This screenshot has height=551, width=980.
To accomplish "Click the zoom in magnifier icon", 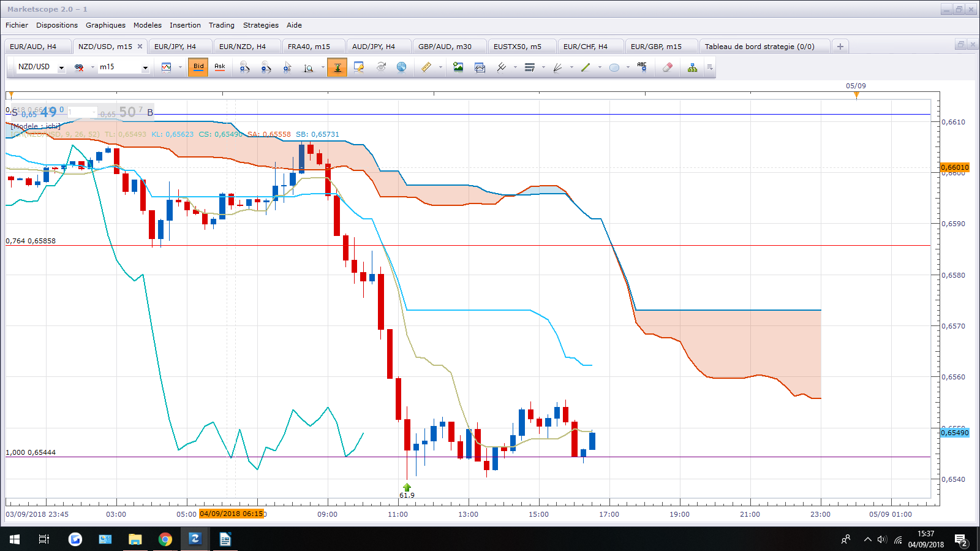I will tap(244, 67).
